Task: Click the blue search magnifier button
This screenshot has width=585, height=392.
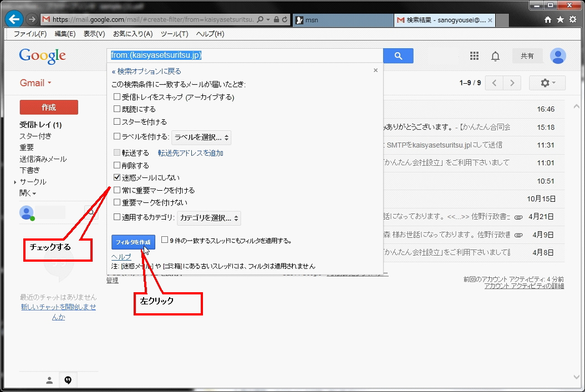Action: coord(398,55)
